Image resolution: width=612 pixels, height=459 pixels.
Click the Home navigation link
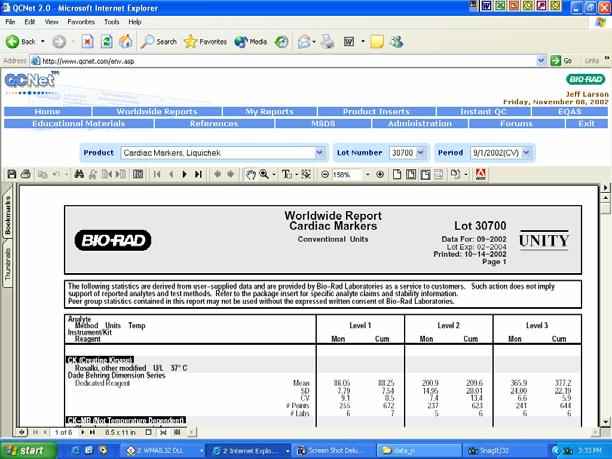click(47, 112)
